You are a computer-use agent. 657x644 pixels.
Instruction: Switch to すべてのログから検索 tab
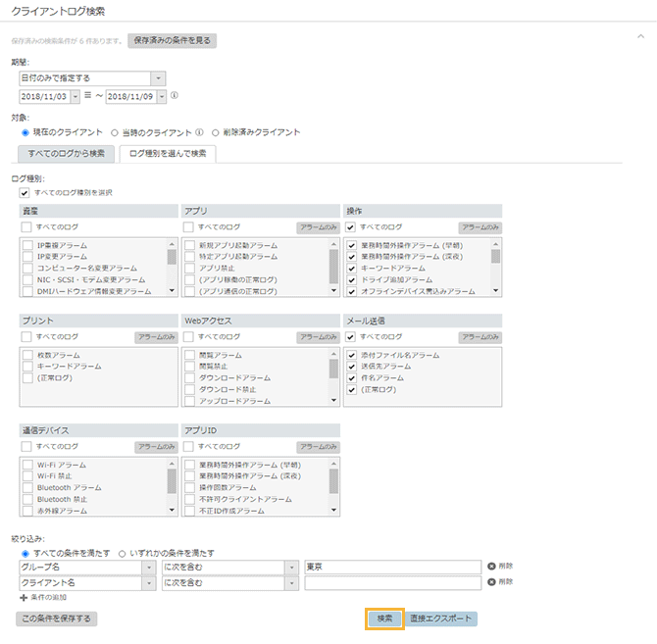tap(66, 153)
